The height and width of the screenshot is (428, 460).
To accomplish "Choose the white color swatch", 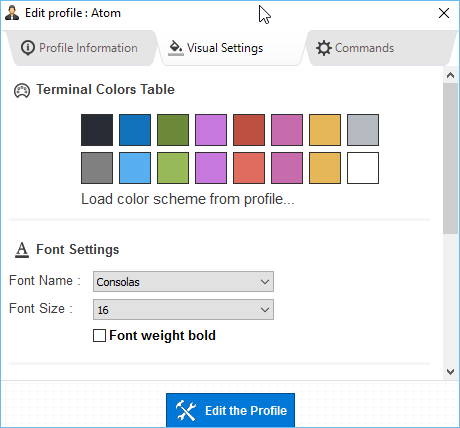I will pos(363,168).
